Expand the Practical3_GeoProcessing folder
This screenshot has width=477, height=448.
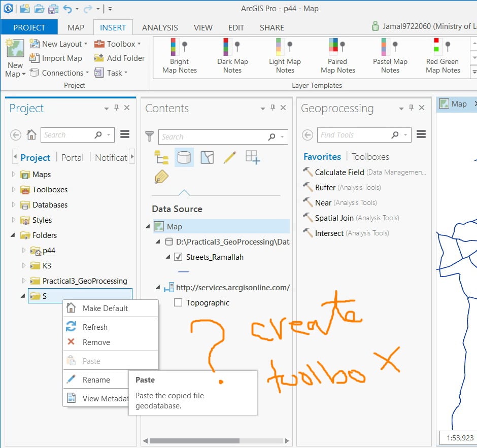(x=24, y=281)
